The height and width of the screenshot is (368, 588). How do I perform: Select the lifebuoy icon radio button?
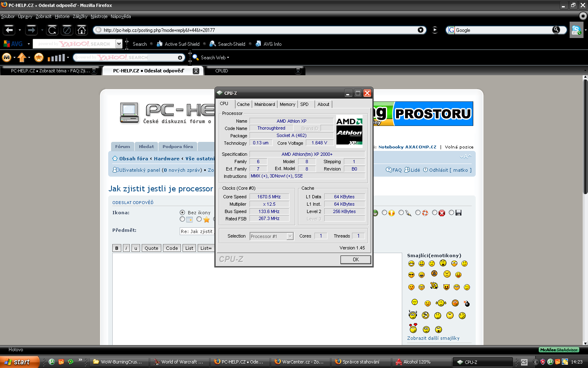pyautogui.click(x=418, y=213)
